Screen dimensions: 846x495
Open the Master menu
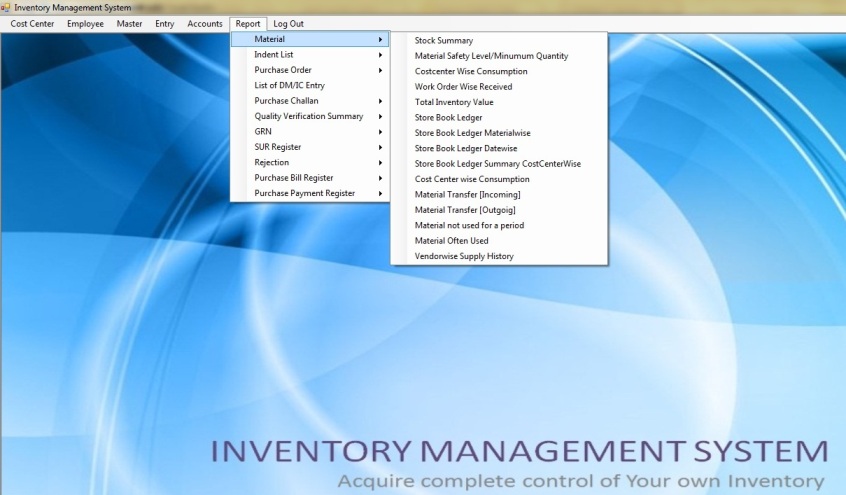(x=129, y=23)
